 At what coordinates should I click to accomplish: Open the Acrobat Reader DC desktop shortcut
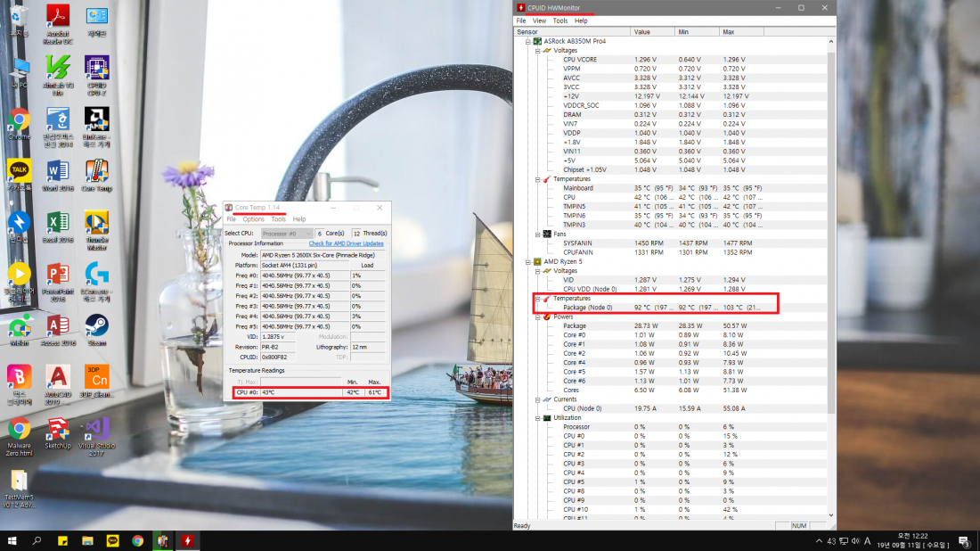coord(58,24)
